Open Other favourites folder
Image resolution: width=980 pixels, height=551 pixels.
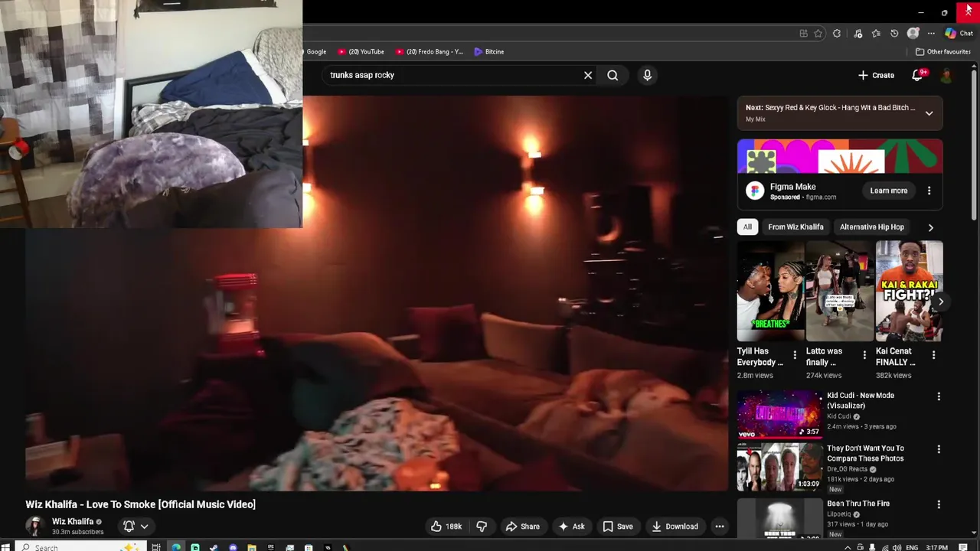click(943, 51)
